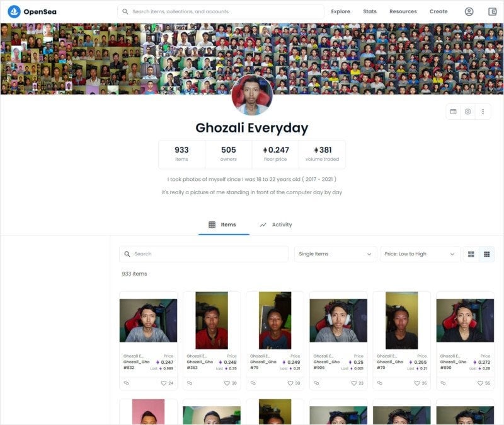Switch to compact grid view
The height and width of the screenshot is (425, 504).
(x=486, y=254)
